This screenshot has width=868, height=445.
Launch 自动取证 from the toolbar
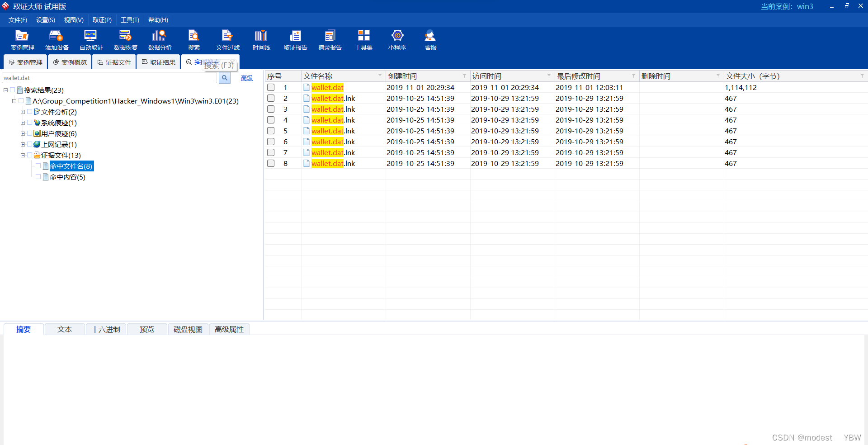pyautogui.click(x=90, y=40)
